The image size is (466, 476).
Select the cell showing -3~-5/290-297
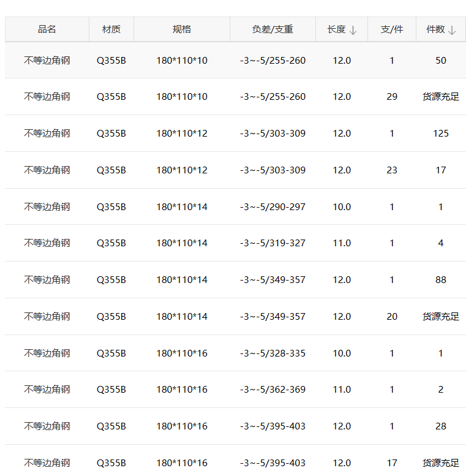pos(272,207)
